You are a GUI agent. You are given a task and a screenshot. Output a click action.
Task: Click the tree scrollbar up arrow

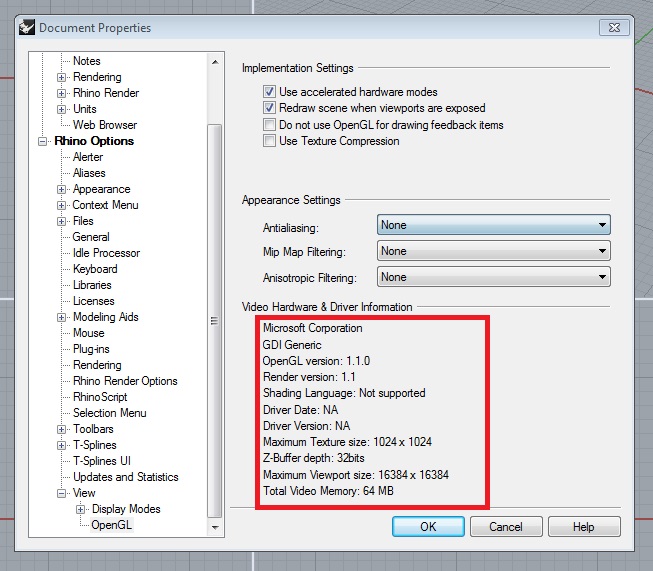[215, 62]
